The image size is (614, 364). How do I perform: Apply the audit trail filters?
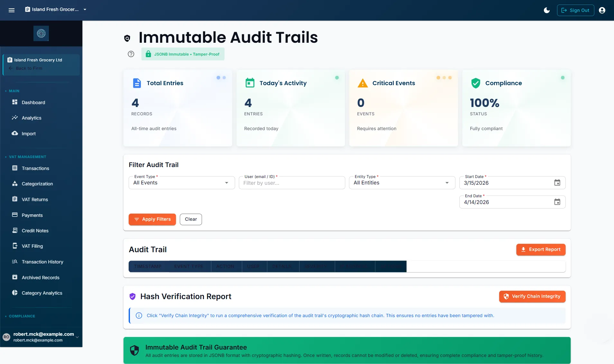(x=152, y=219)
